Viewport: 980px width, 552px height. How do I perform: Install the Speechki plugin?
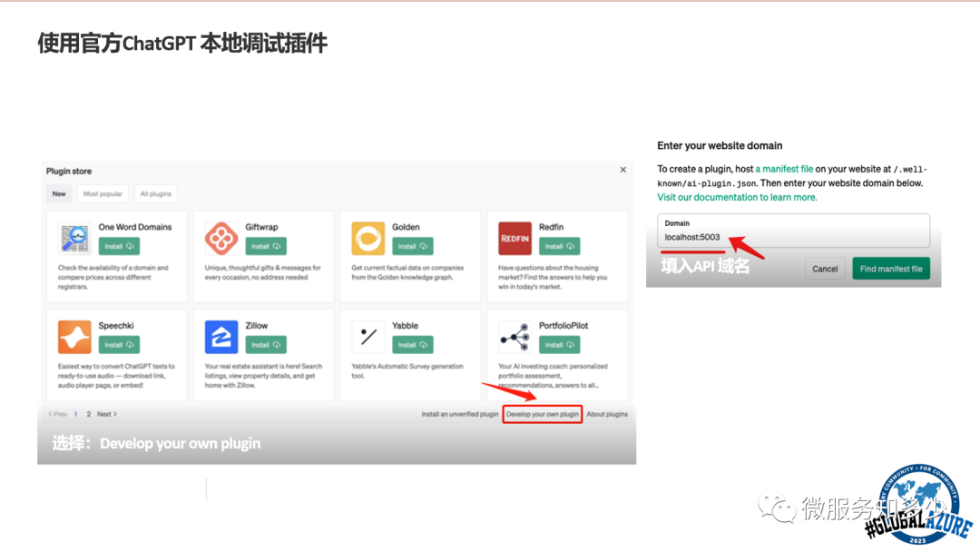pyautogui.click(x=119, y=345)
